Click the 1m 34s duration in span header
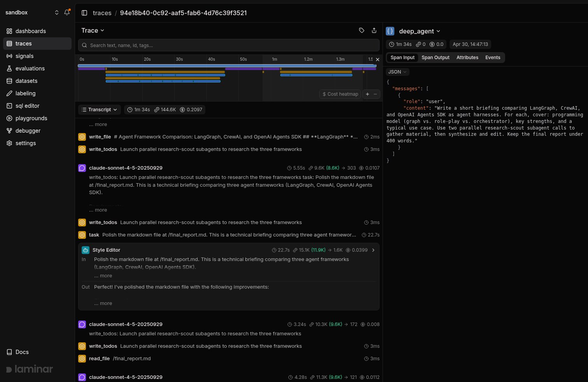 [x=401, y=44]
